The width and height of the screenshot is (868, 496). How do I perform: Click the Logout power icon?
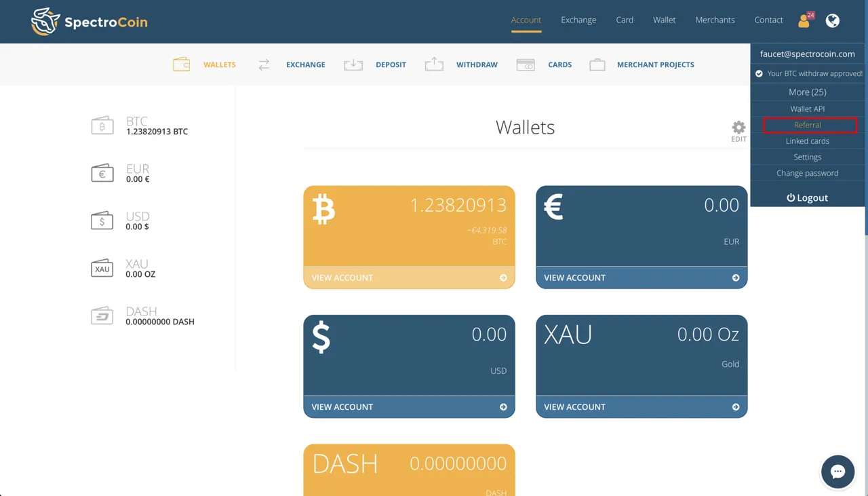coord(791,197)
